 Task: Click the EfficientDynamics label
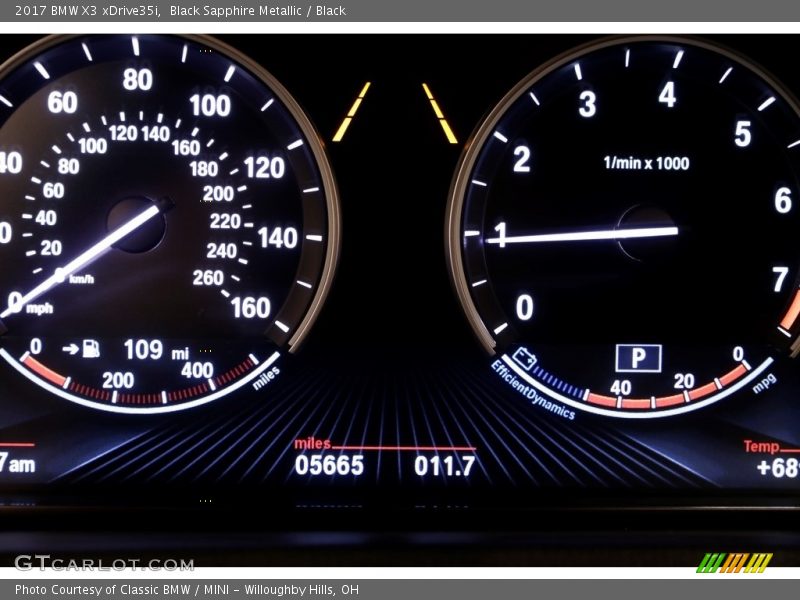(x=532, y=390)
